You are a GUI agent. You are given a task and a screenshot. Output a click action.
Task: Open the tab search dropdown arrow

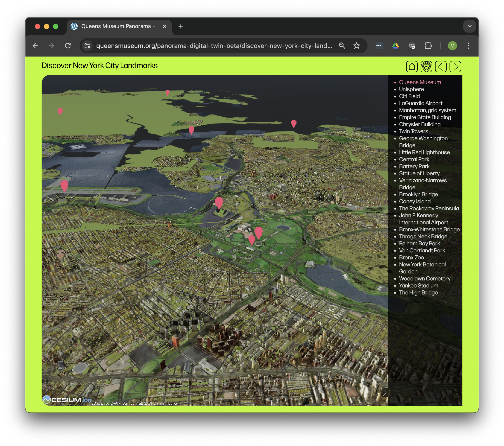point(469,26)
